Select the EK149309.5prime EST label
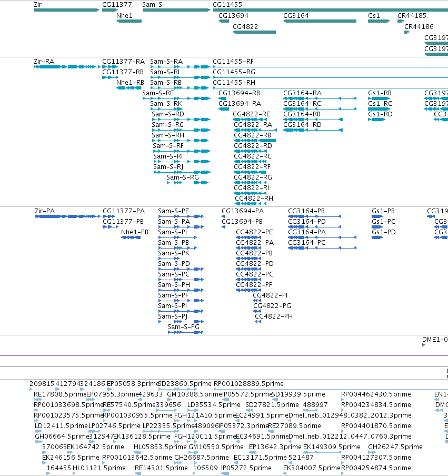 332,447
